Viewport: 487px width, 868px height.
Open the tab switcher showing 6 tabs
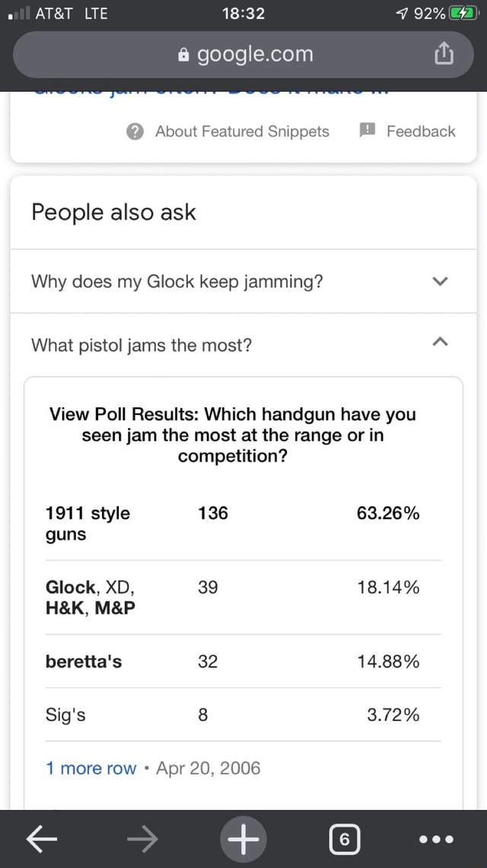344,839
